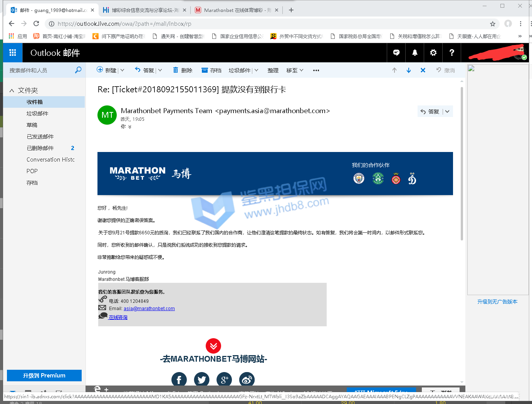Click the Facebook icon in email footer
Screen dimensions: 532x404
click(179, 380)
